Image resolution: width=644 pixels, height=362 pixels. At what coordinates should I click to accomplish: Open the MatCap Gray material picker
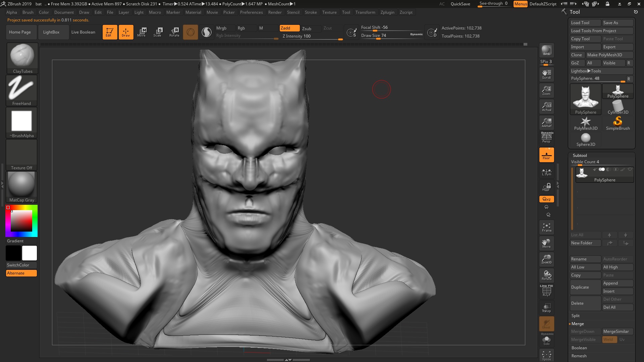tap(21, 187)
